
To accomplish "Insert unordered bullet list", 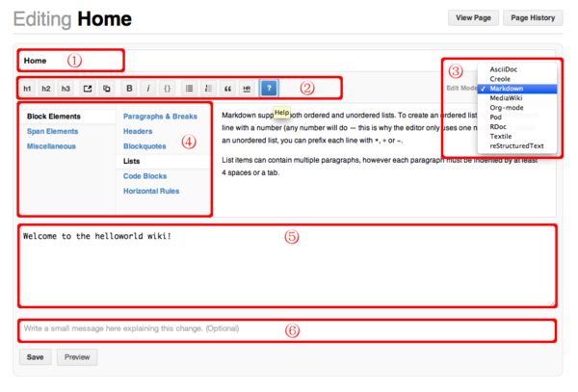I will click(189, 89).
